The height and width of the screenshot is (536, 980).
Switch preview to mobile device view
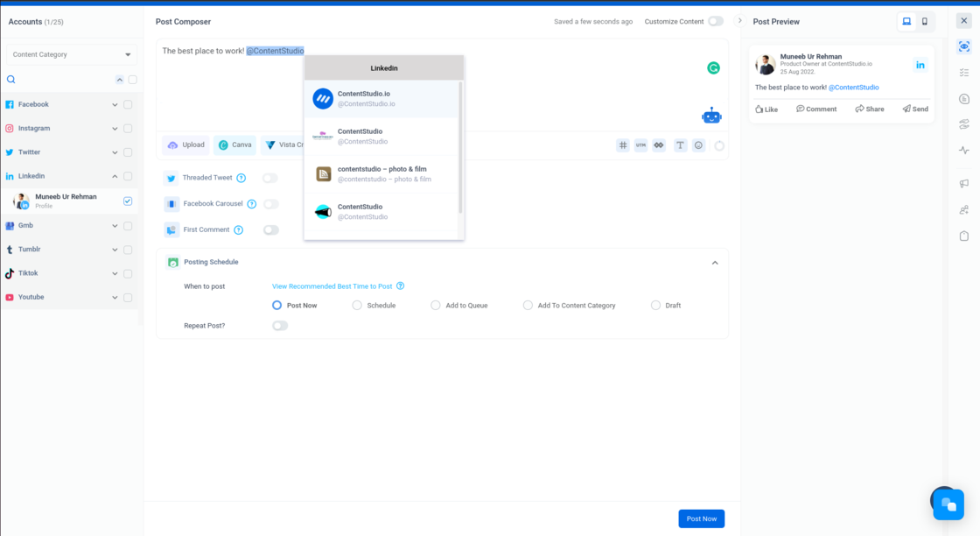925,22
